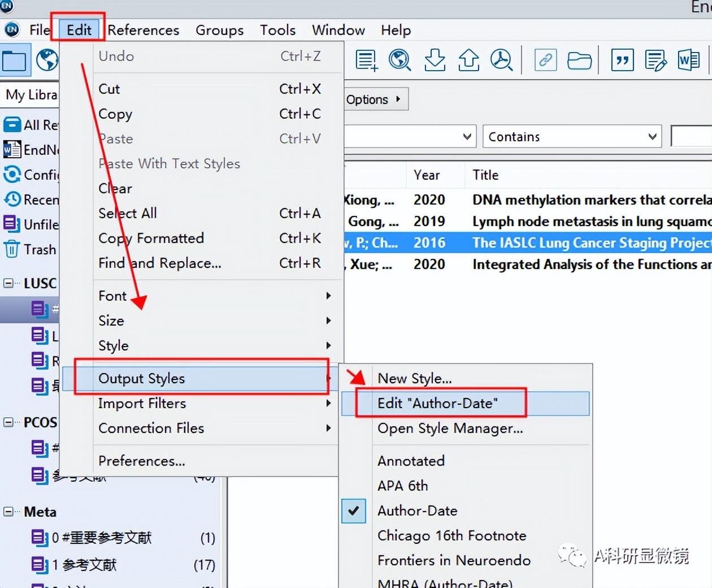Click the search text input box
Image resolution: width=712 pixels, height=588 pixels.
tap(691, 136)
